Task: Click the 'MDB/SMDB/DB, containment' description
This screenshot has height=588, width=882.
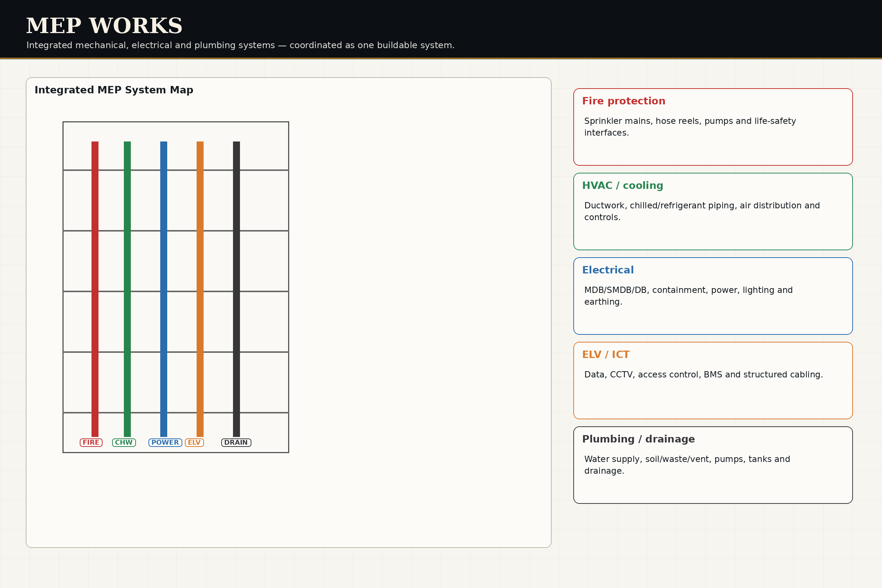Action: (x=688, y=296)
